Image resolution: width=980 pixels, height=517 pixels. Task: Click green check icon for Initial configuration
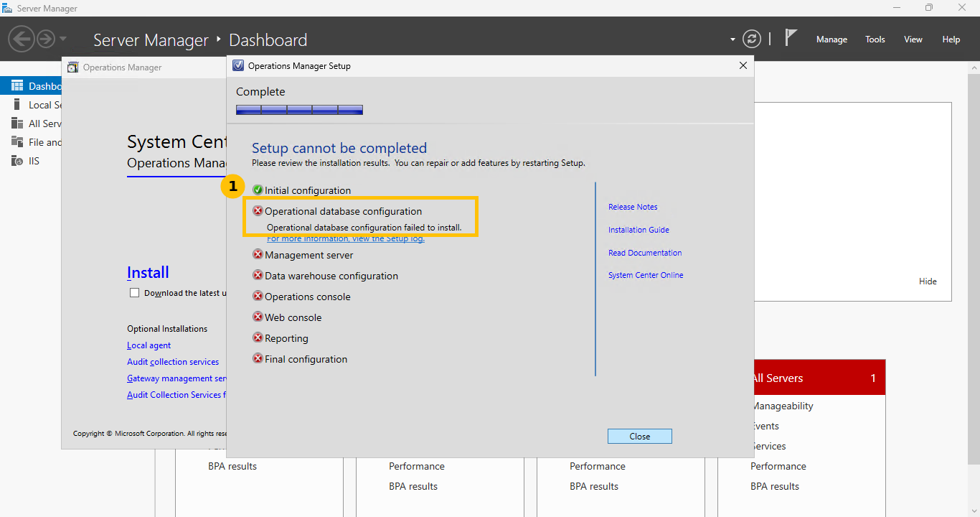coord(258,190)
